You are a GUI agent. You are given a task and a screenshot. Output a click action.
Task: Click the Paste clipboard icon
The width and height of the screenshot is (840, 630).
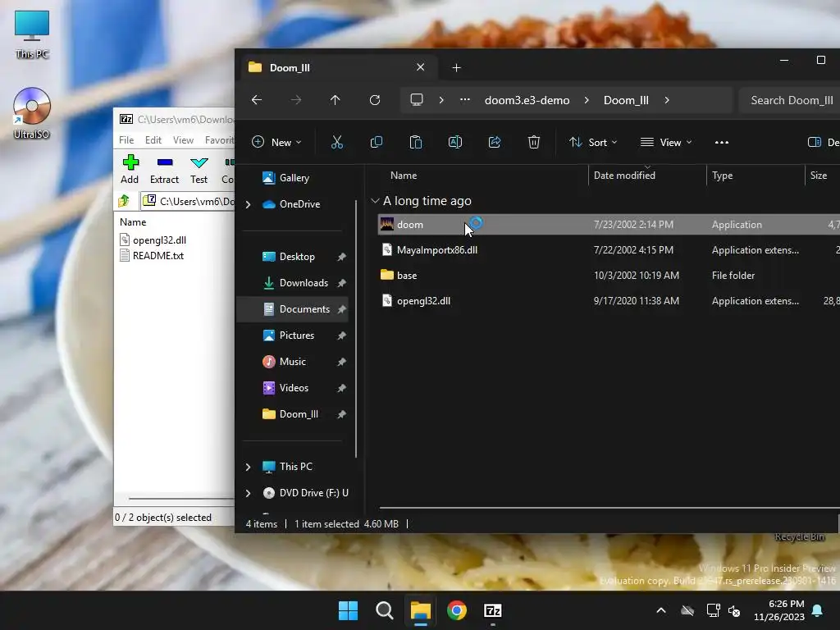[x=416, y=142]
